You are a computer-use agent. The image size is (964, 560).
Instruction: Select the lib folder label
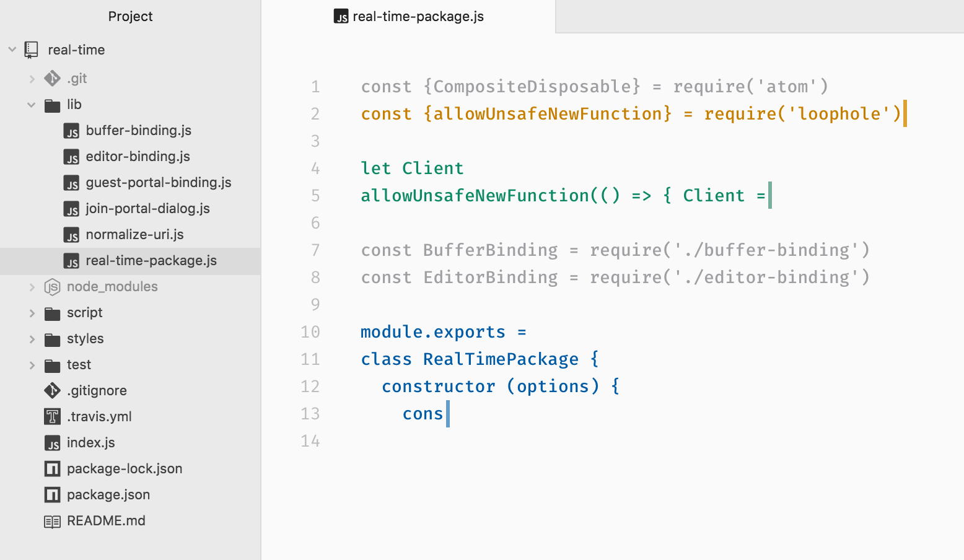click(74, 104)
